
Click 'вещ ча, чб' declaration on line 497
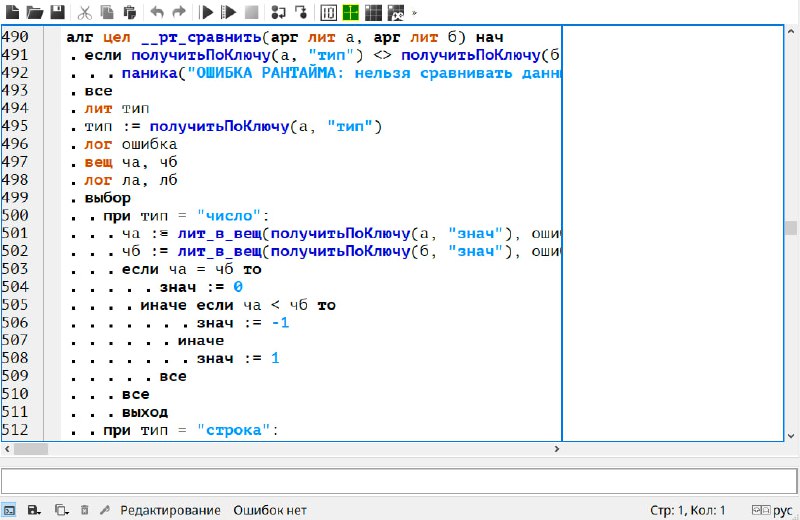coord(131,162)
